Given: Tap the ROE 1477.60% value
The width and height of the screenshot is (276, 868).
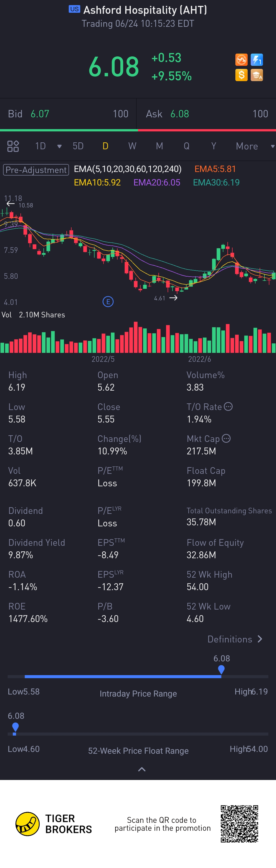Looking at the screenshot, I should pos(28,619).
